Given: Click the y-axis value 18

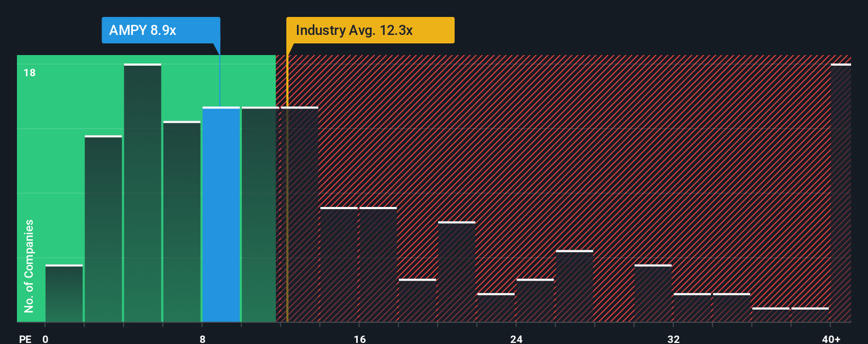Looking at the screenshot, I should click(x=30, y=73).
